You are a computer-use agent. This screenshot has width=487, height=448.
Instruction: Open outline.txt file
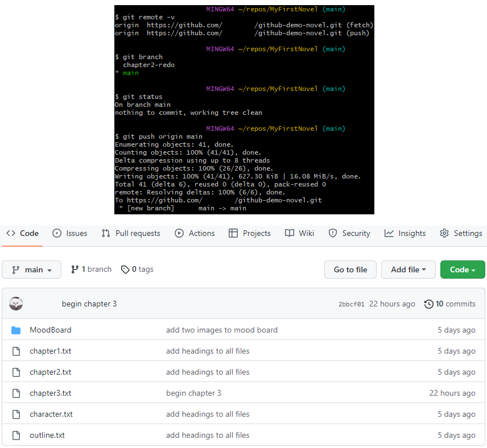[x=47, y=435]
